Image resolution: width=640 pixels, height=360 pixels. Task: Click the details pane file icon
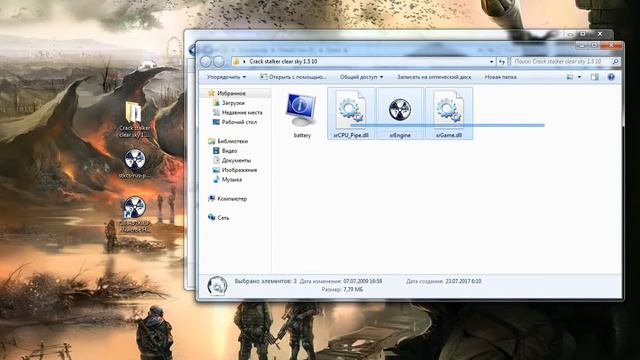coord(217,285)
